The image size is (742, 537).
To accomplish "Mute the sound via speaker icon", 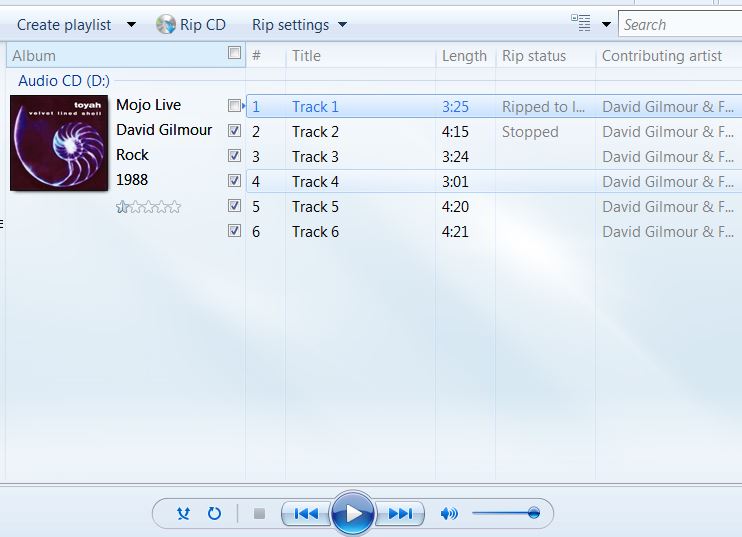I will pos(449,513).
